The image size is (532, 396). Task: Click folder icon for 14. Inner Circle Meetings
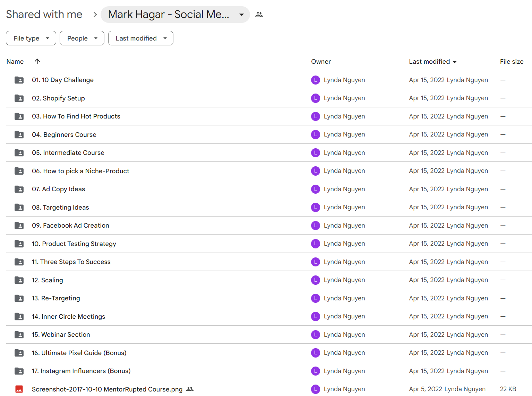pos(19,316)
